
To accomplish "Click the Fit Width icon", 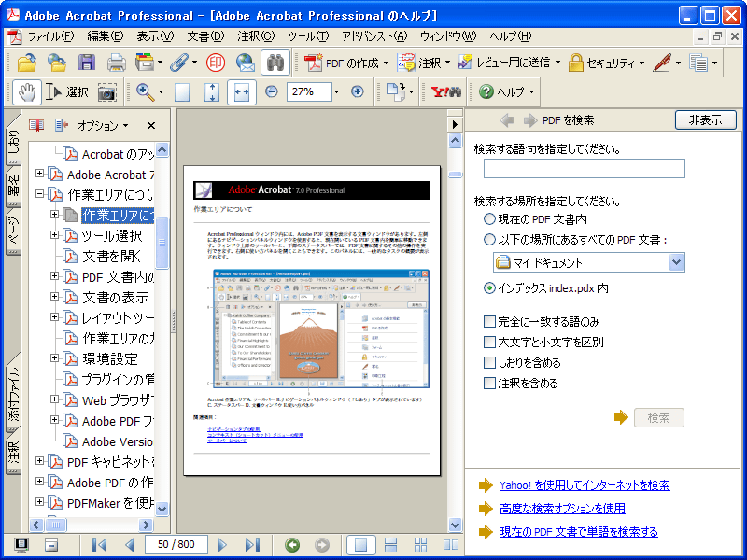I will pos(242,91).
